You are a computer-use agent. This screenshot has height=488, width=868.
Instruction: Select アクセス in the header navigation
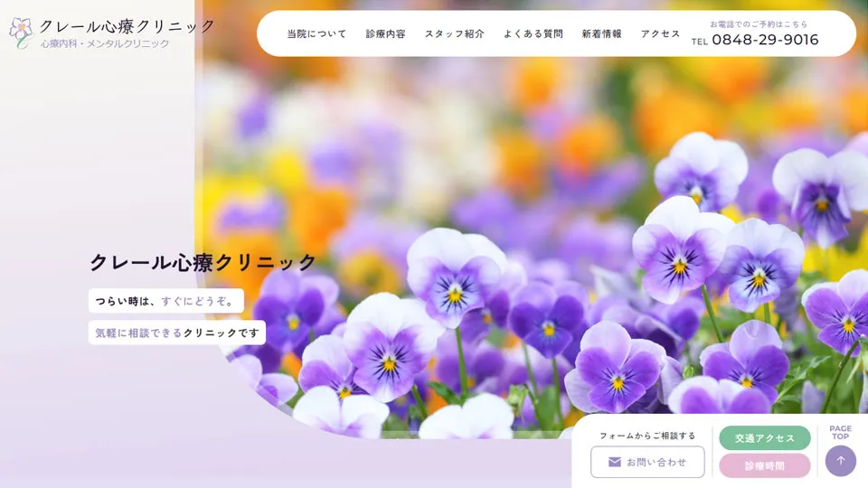coord(660,34)
